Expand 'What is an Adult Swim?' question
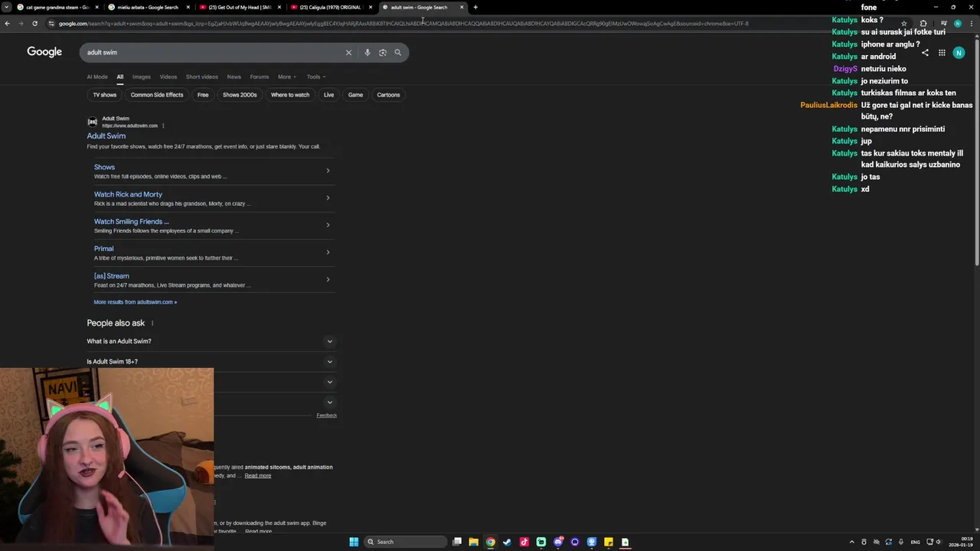 [x=211, y=341]
